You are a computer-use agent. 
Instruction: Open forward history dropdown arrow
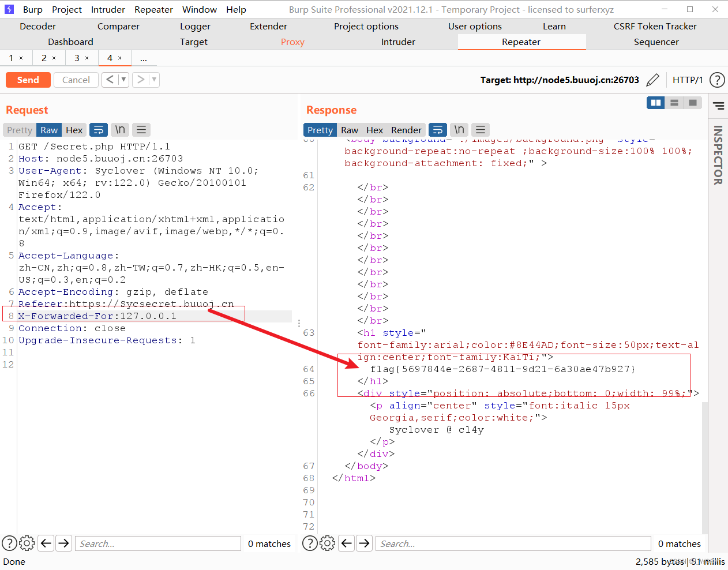click(x=154, y=80)
